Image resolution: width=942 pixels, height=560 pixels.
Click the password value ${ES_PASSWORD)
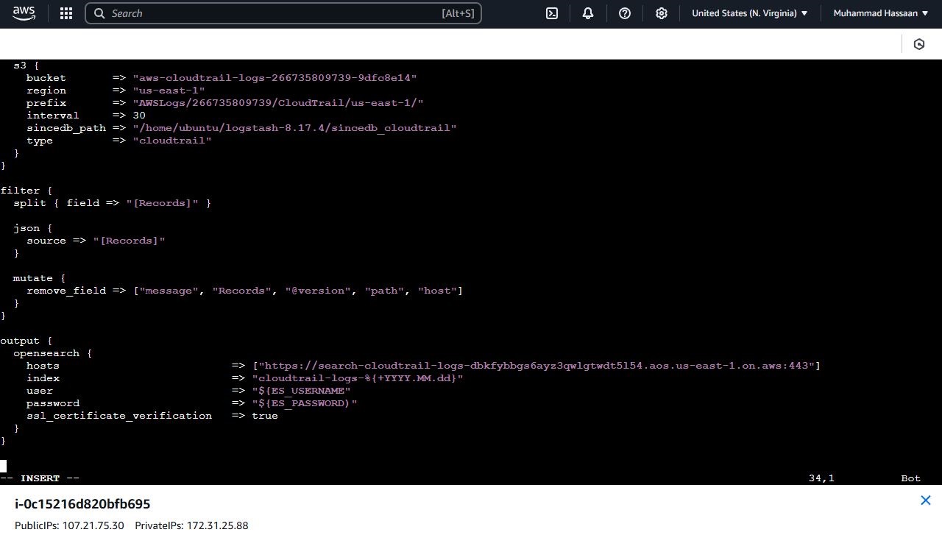click(305, 403)
